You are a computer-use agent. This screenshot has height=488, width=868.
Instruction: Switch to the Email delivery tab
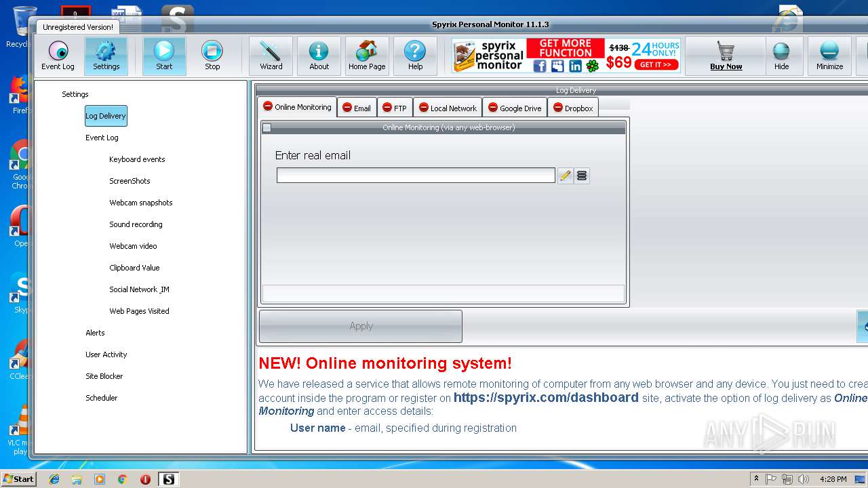point(357,108)
